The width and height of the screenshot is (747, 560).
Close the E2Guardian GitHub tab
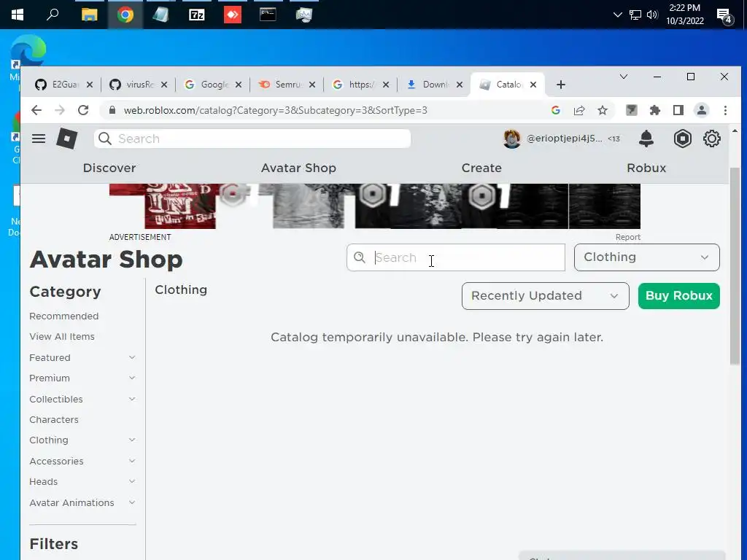[x=90, y=85]
